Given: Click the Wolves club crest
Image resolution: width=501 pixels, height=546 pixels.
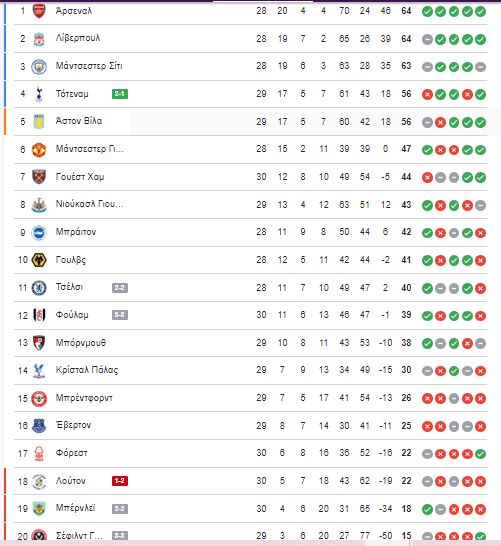Looking at the screenshot, I should pos(39,260).
